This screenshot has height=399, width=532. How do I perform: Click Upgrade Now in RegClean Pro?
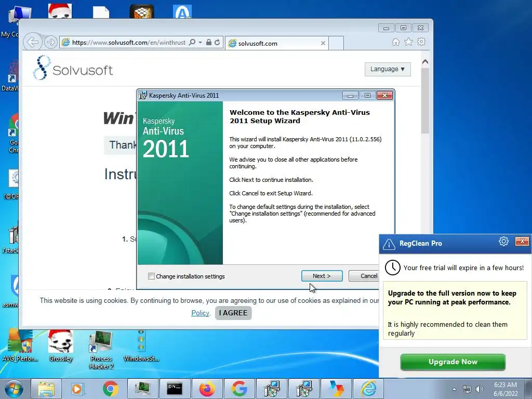453,362
